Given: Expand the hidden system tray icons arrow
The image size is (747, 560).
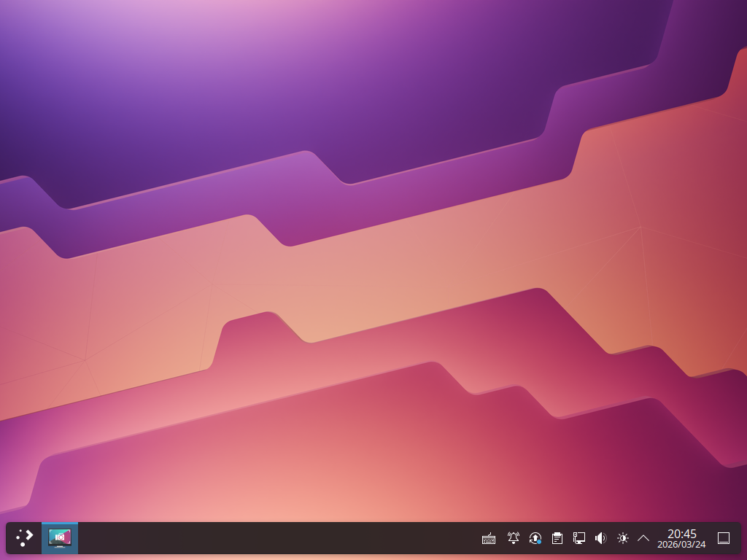Looking at the screenshot, I should point(643,538).
